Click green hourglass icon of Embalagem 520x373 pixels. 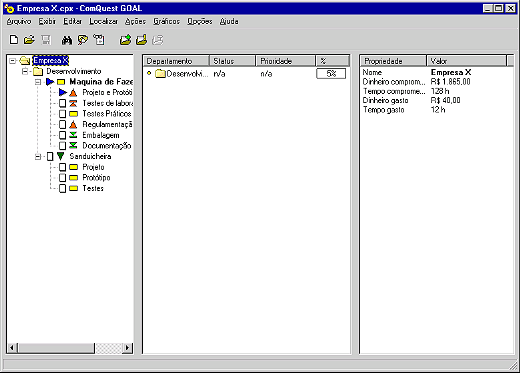point(73,135)
